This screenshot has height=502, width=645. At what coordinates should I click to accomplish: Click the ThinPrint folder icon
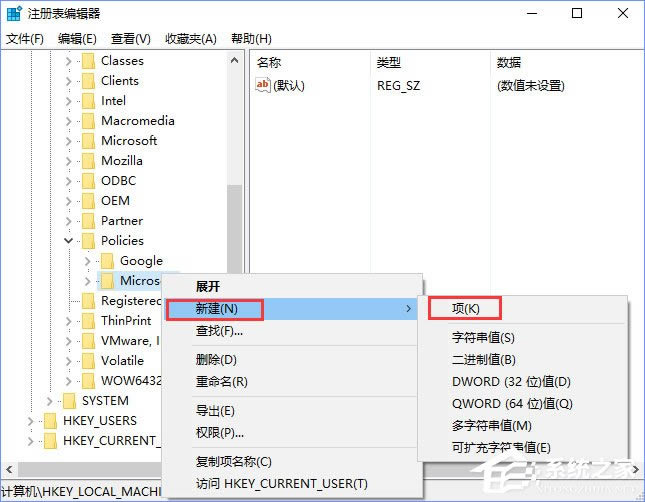click(x=88, y=321)
